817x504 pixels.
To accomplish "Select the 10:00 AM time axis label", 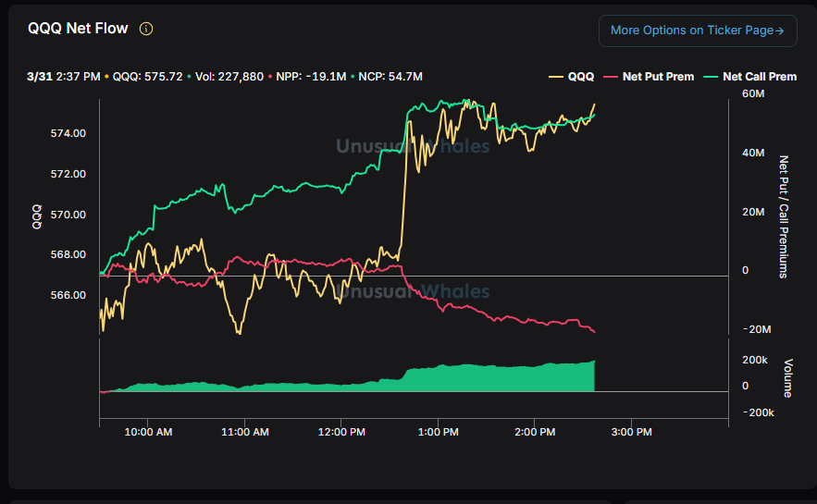I will pyautogui.click(x=148, y=432).
